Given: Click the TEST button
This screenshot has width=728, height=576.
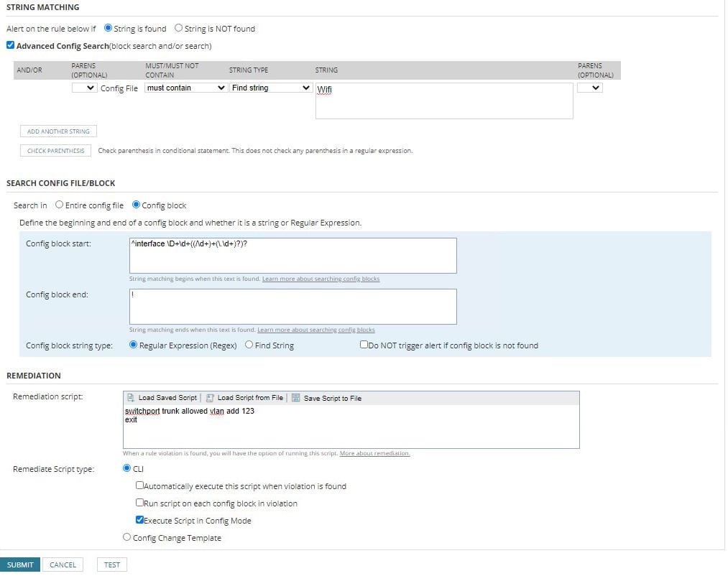Looking at the screenshot, I should coord(112,565).
